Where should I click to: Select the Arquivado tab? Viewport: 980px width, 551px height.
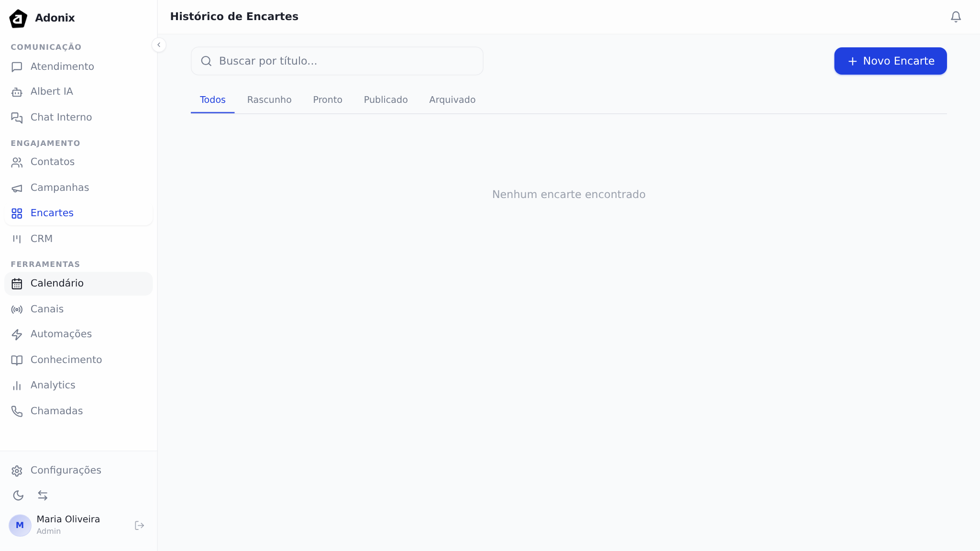point(452,99)
